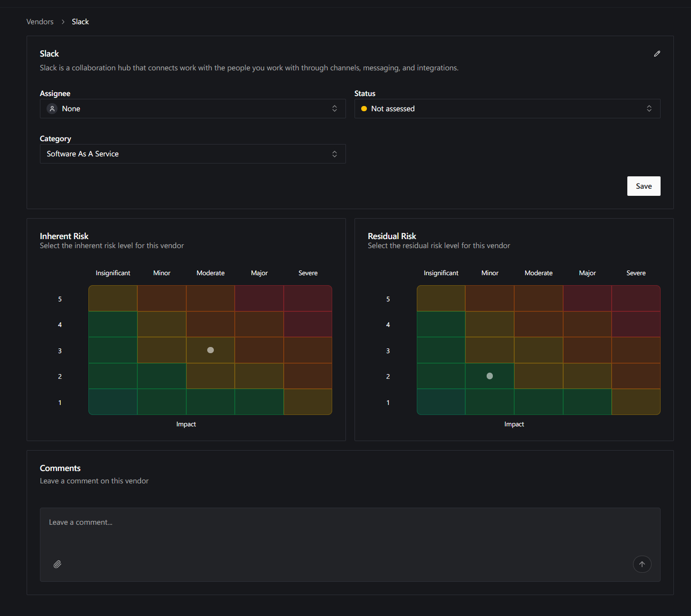Click the gray marker dot in Residual Risk grid
Screen dimensions: 691x616
pos(489,376)
